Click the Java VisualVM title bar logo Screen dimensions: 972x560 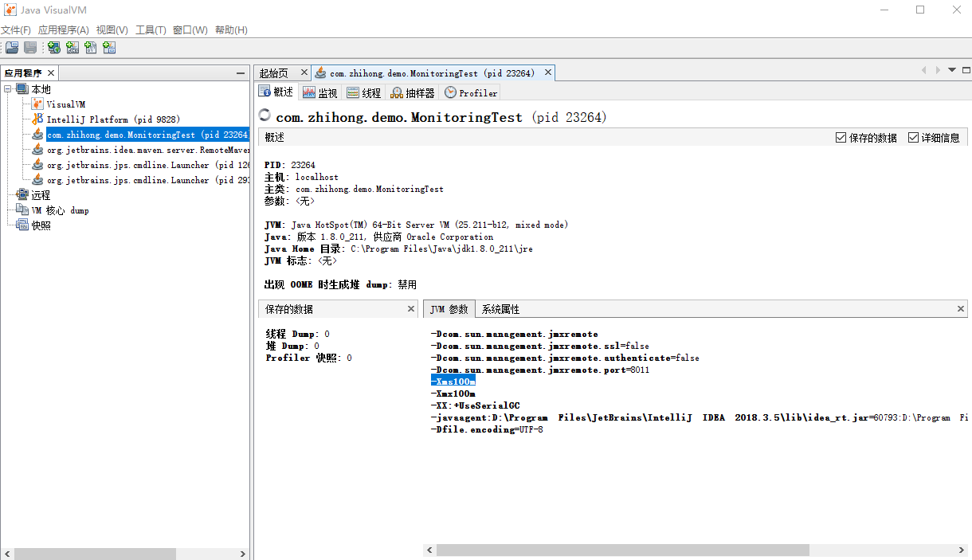click(x=10, y=10)
